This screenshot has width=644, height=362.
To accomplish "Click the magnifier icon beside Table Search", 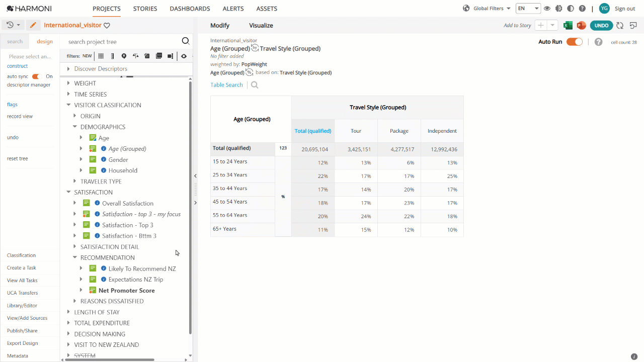I will [255, 85].
